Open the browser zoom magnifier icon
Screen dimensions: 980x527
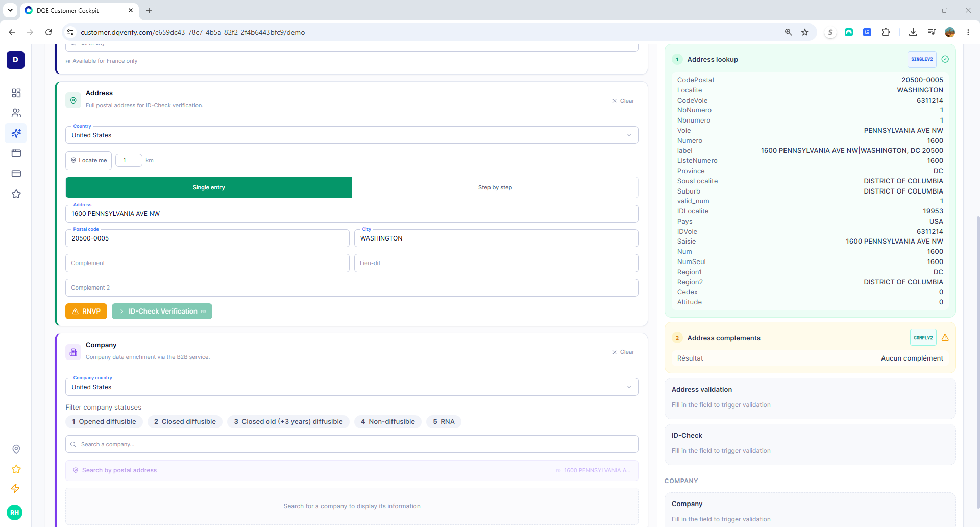pos(788,32)
